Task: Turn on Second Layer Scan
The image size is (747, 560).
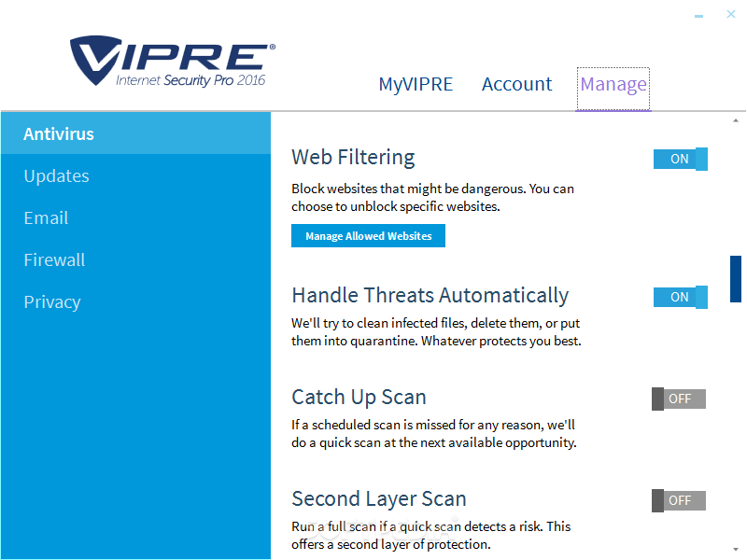Action: pos(679,500)
